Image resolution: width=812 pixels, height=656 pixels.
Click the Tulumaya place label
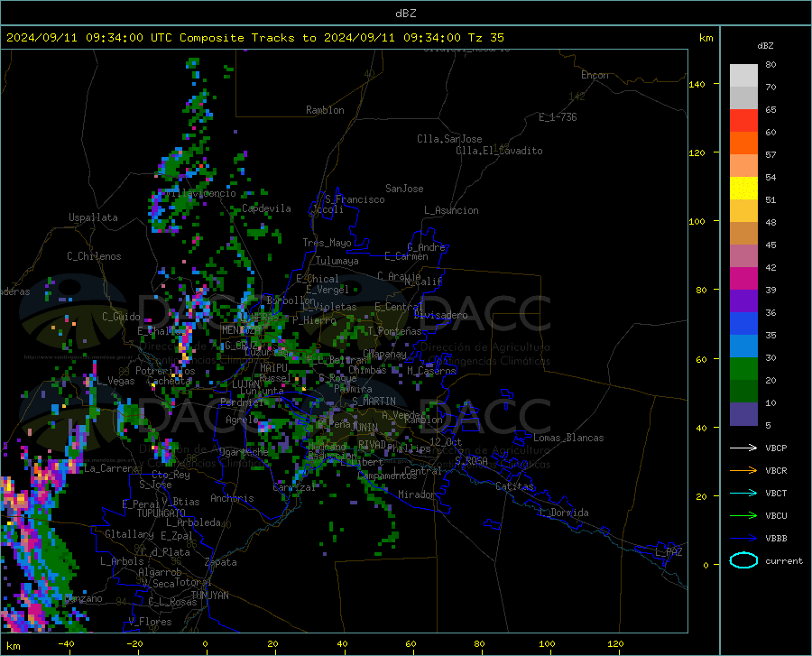tap(337, 261)
